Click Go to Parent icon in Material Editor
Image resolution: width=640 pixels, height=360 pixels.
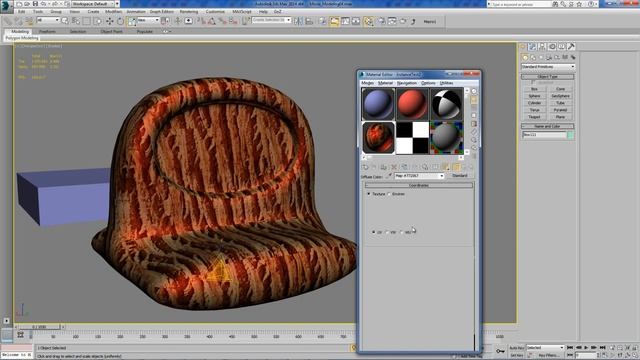click(463, 167)
